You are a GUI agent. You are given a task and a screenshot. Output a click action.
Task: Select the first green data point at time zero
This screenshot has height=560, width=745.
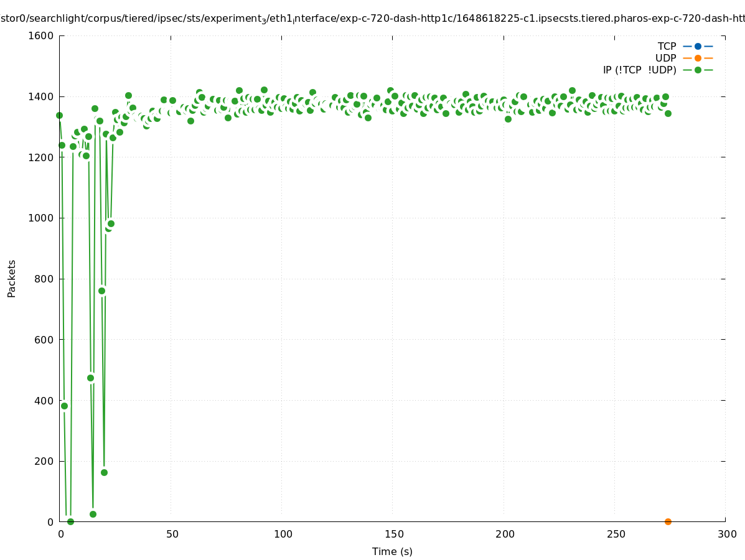tap(59, 115)
